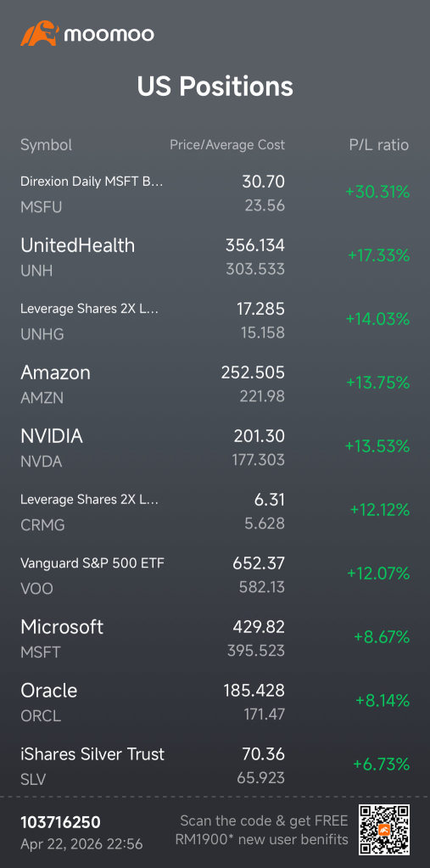Select the UNHG Leverage Shares position

215,321
